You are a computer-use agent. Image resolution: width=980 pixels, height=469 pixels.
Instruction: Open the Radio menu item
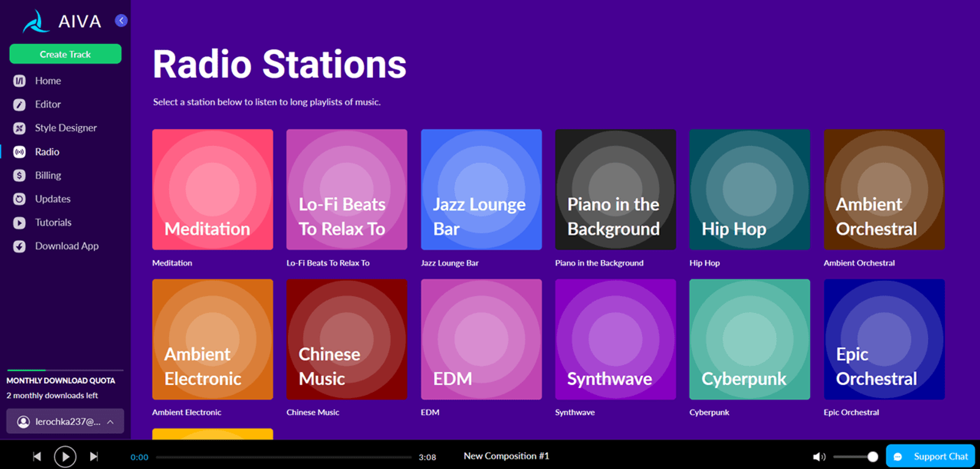(x=47, y=152)
